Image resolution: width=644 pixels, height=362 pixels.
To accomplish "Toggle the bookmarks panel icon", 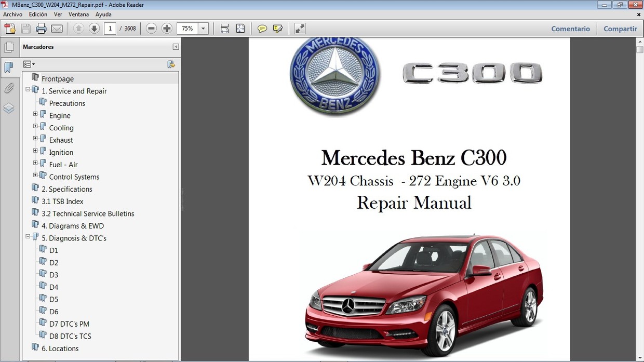I will pyautogui.click(x=9, y=68).
